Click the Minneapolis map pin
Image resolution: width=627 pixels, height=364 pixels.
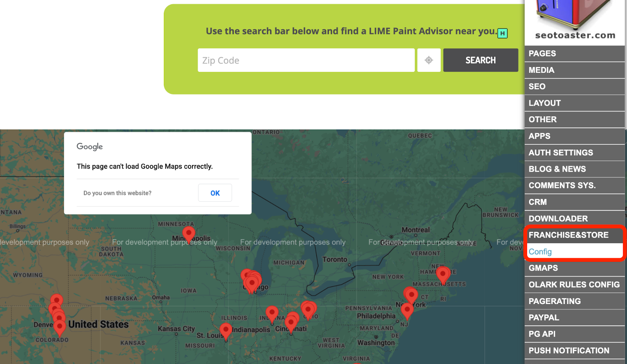189,235
